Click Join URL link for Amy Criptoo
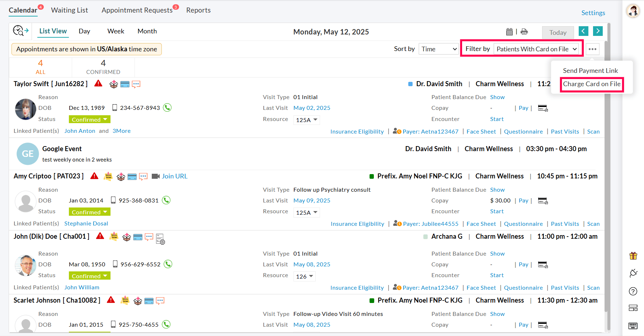 click(174, 176)
